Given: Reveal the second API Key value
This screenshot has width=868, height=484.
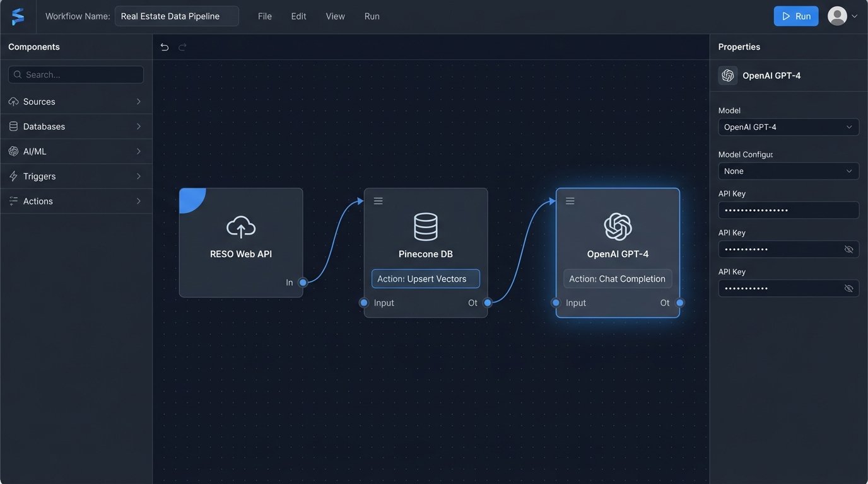Looking at the screenshot, I should click(x=848, y=250).
